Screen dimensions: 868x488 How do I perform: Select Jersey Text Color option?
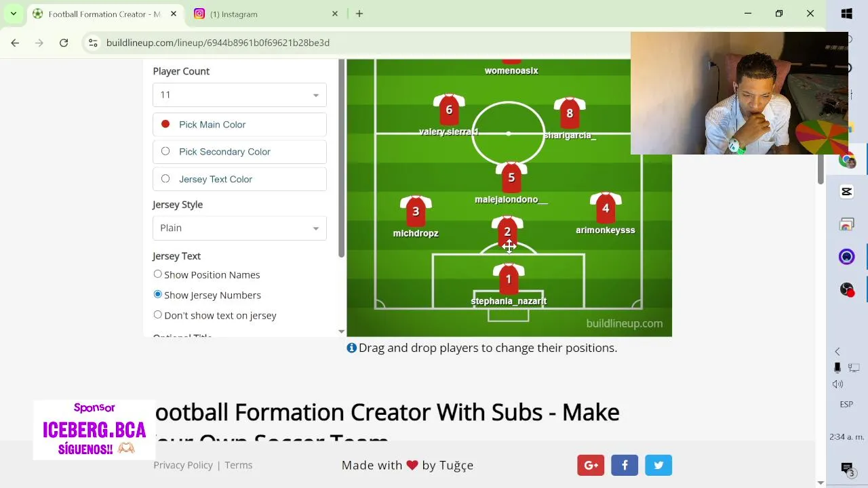click(239, 179)
